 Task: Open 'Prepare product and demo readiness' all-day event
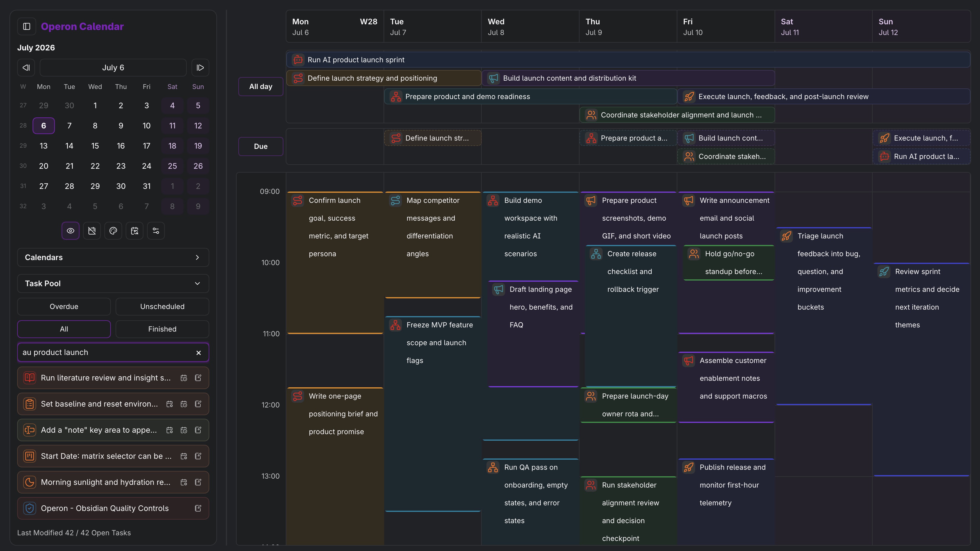click(x=530, y=97)
